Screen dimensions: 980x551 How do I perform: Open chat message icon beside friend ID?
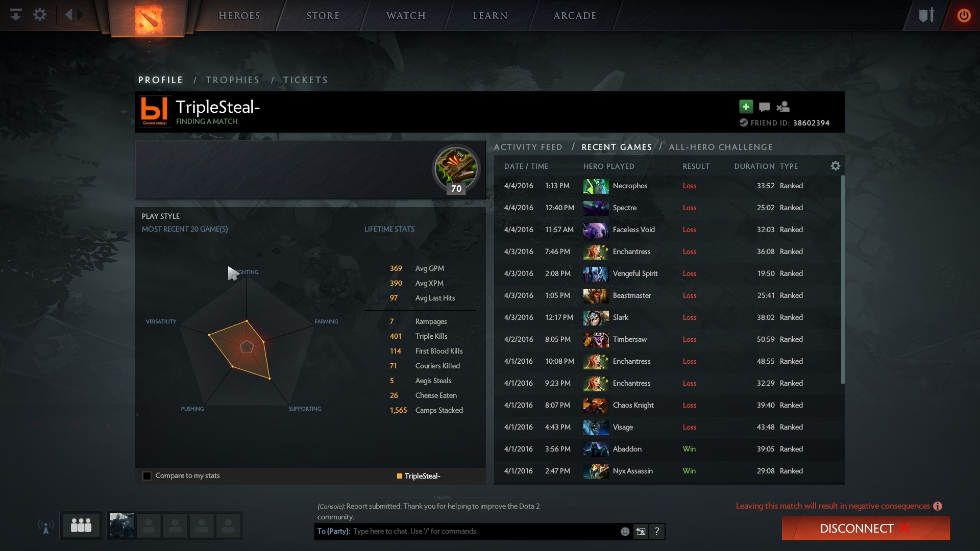(x=764, y=107)
